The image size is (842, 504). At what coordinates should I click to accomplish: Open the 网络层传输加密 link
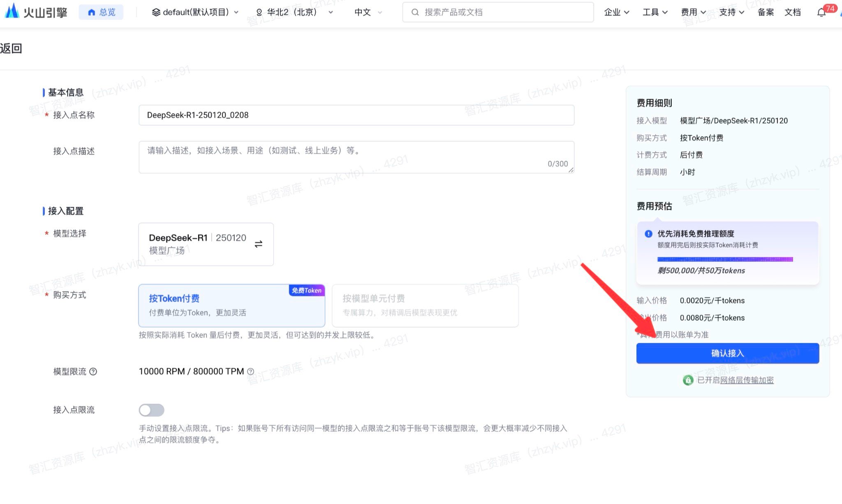747,380
